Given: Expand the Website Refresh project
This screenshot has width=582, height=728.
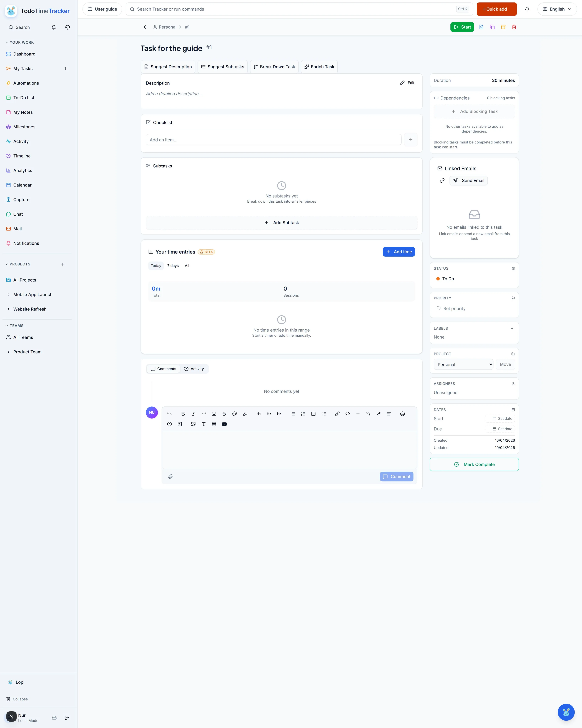Looking at the screenshot, I should [x=8, y=309].
